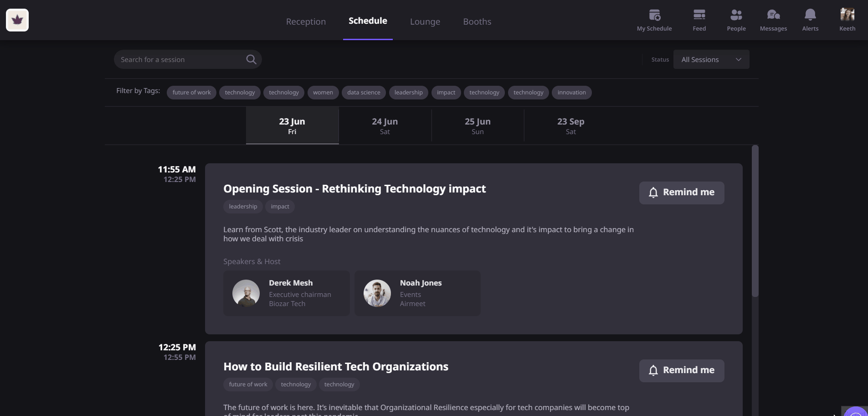Toggle the "women" tag filter
The image size is (868, 416).
(323, 93)
